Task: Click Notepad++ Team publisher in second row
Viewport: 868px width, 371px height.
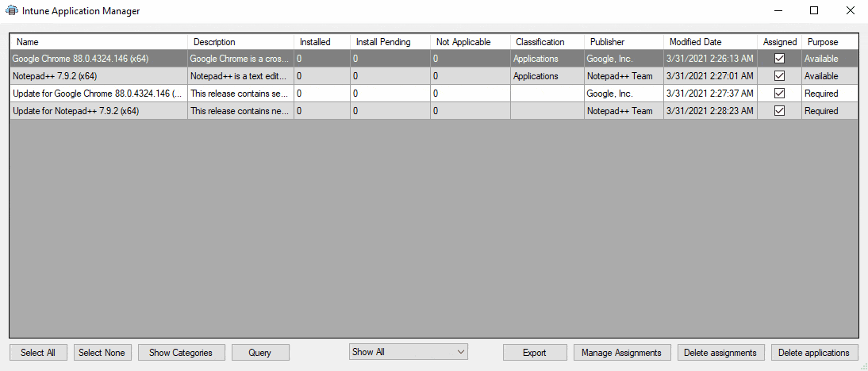Action: tap(620, 76)
